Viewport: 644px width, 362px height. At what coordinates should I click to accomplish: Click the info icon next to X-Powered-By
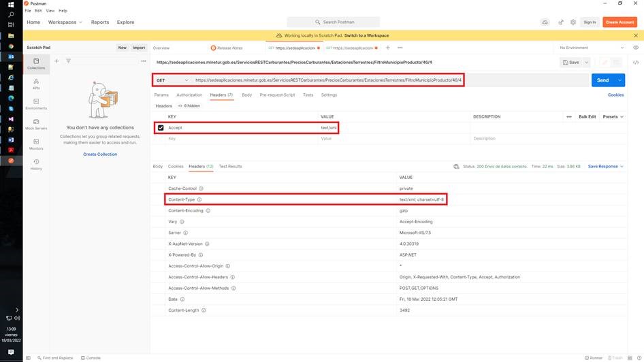[x=200, y=255]
